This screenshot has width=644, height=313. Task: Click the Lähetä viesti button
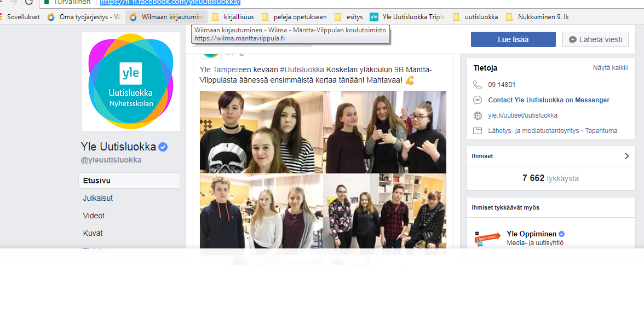(595, 39)
